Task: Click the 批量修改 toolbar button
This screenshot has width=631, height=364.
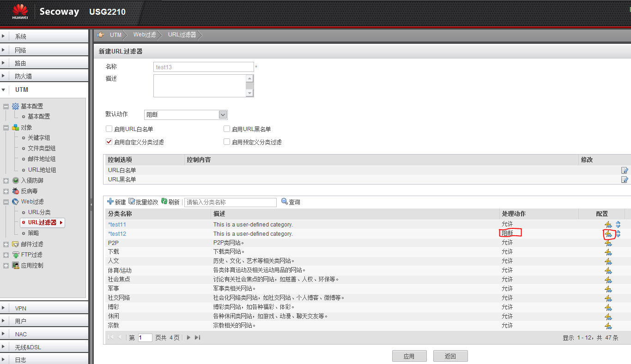Action: pyautogui.click(x=143, y=202)
